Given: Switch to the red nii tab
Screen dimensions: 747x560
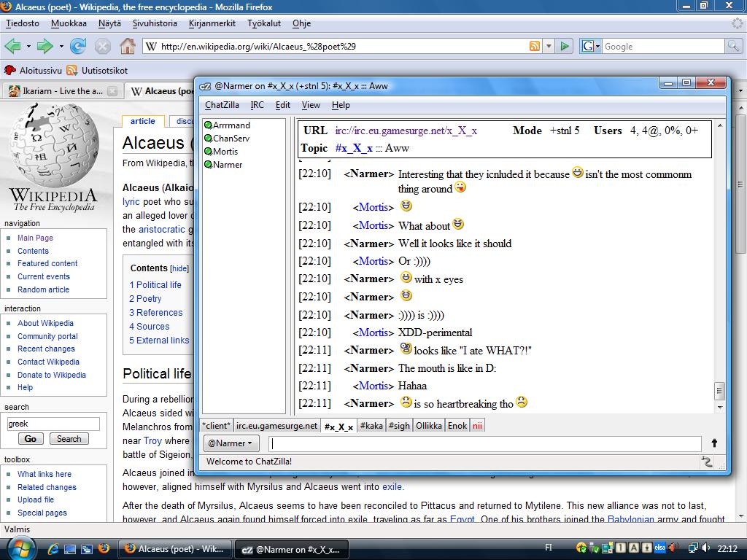Looking at the screenshot, I should [477, 426].
